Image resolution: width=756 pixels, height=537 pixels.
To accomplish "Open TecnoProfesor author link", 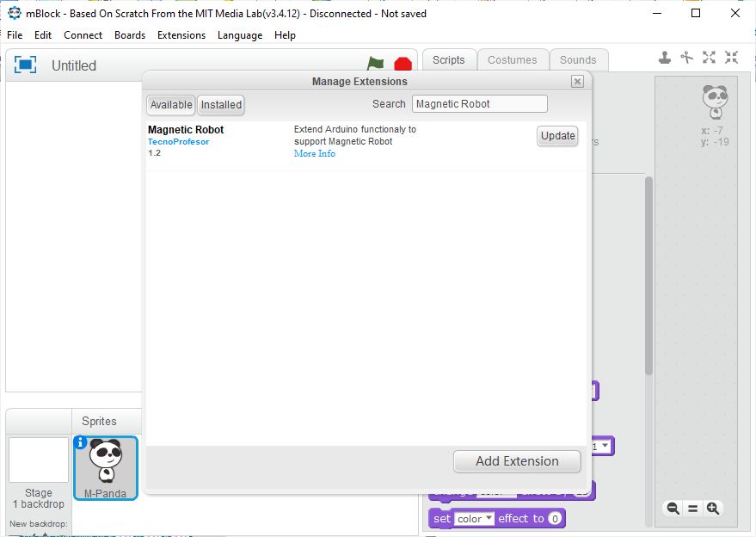I will click(x=178, y=142).
